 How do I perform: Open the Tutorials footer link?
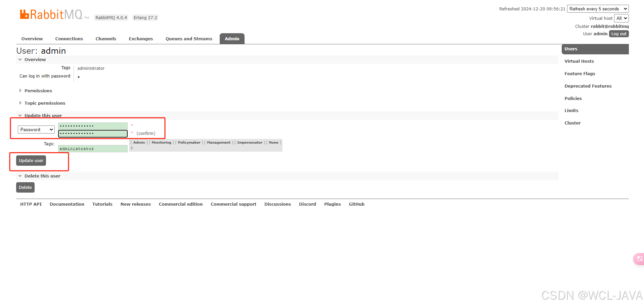102,204
